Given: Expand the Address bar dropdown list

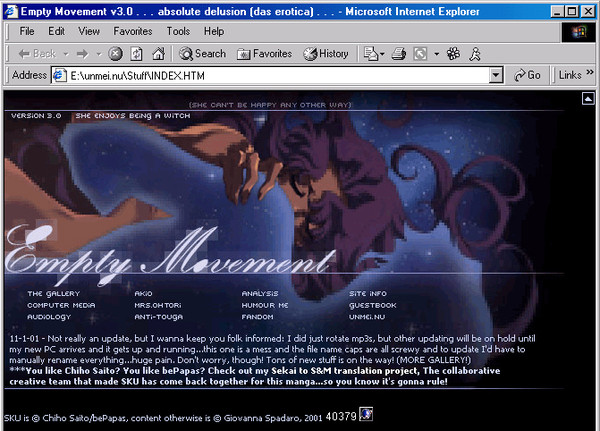Looking at the screenshot, I should click(x=496, y=75).
